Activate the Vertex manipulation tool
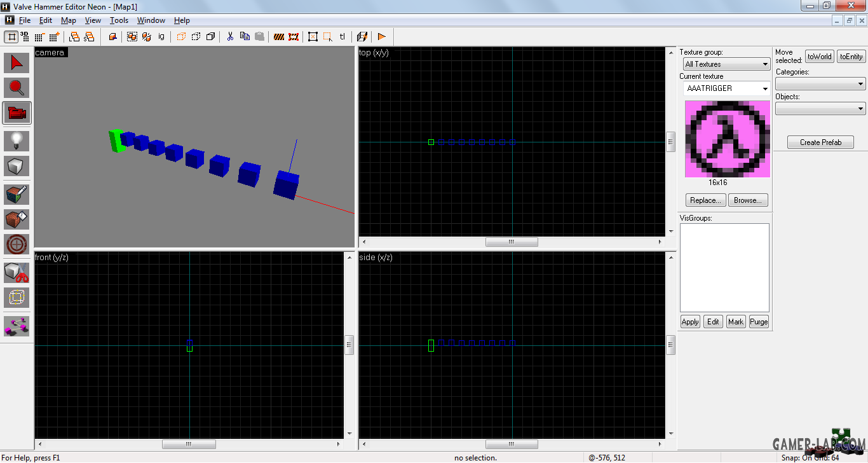This screenshot has width=868, height=463. coord(17,298)
